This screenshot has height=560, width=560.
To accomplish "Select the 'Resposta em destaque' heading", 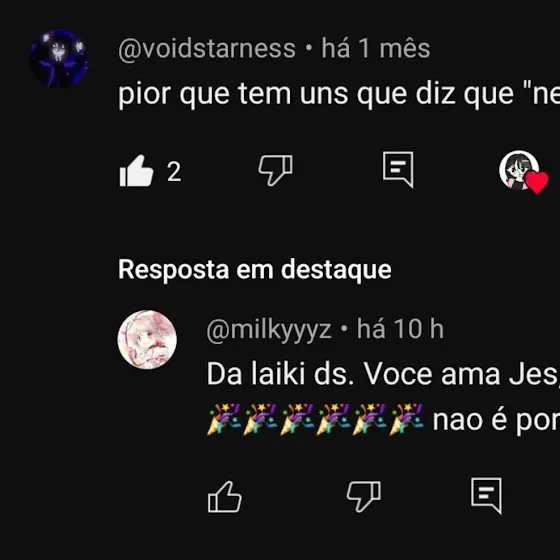I will click(x=255, y=269).
